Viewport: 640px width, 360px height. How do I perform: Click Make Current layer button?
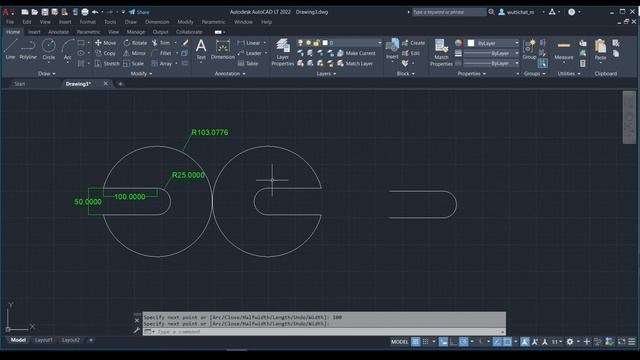[356, 53]
